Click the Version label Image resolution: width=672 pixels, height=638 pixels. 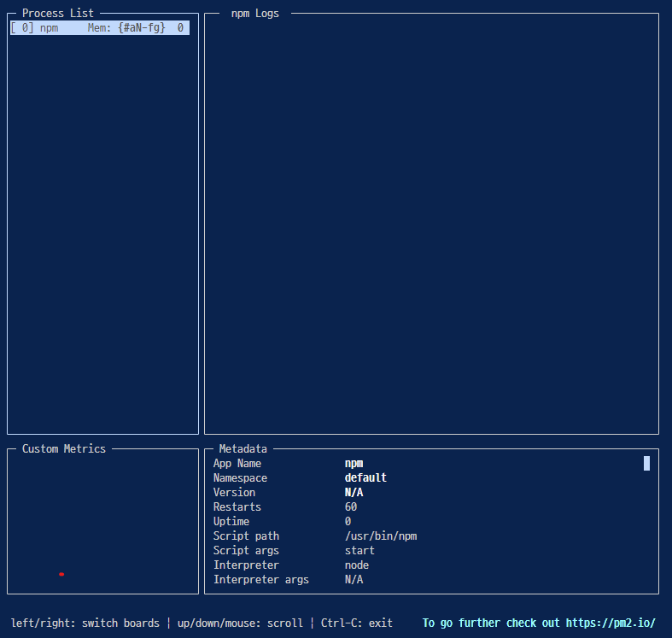234,492
